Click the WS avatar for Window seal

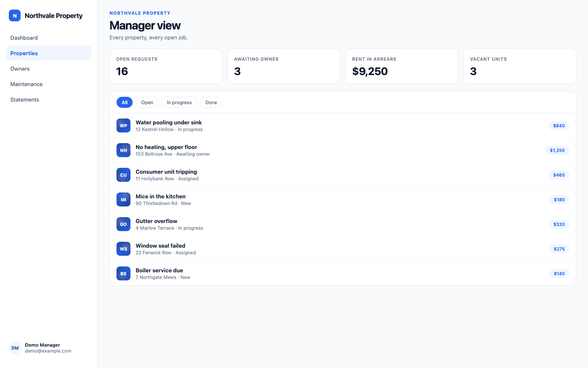coord(123,249)
